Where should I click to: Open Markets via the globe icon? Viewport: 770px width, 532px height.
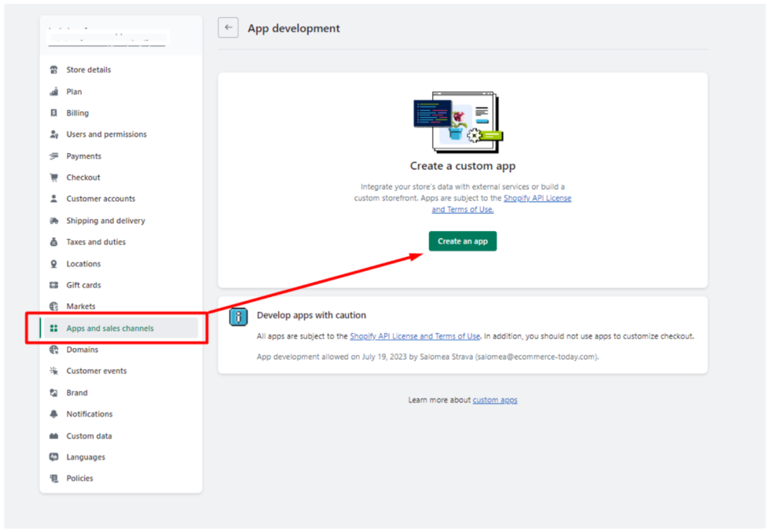tap(52, 306)
